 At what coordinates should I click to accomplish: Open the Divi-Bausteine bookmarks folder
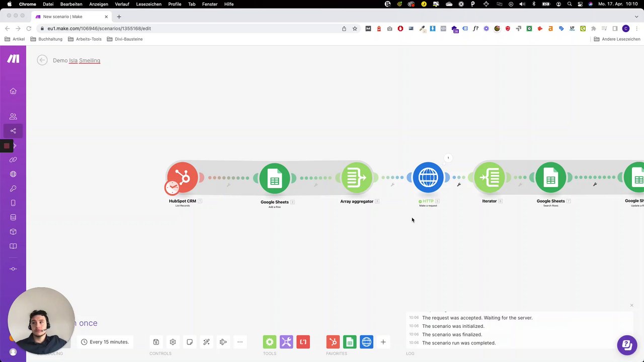124,39
